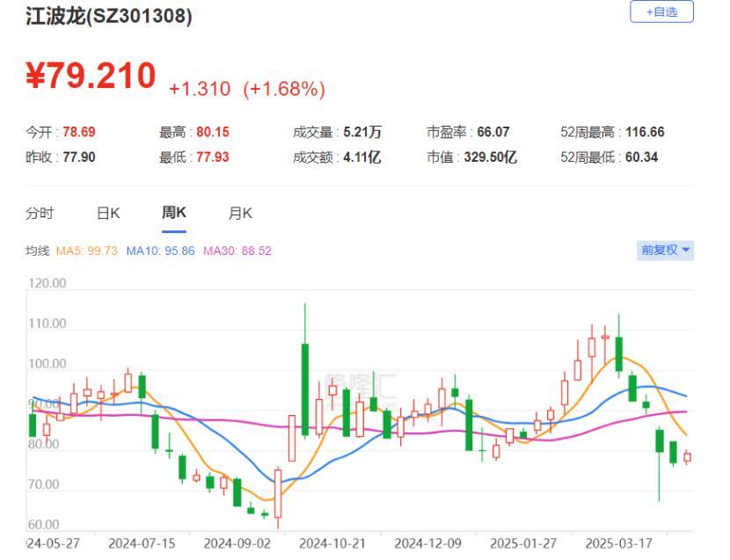
Task: Switch to the 日K chart tab
Action: (108, 214)
